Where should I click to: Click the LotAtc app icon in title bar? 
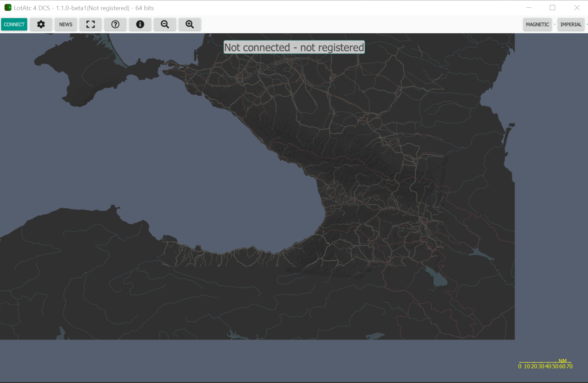pyautogui.click(x=8, y=8)
